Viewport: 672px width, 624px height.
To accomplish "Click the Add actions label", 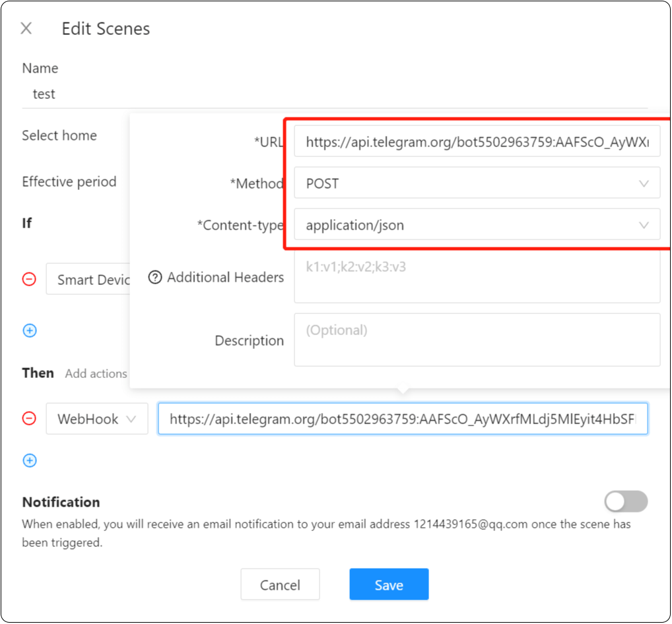I will click(x=96, y=373).
